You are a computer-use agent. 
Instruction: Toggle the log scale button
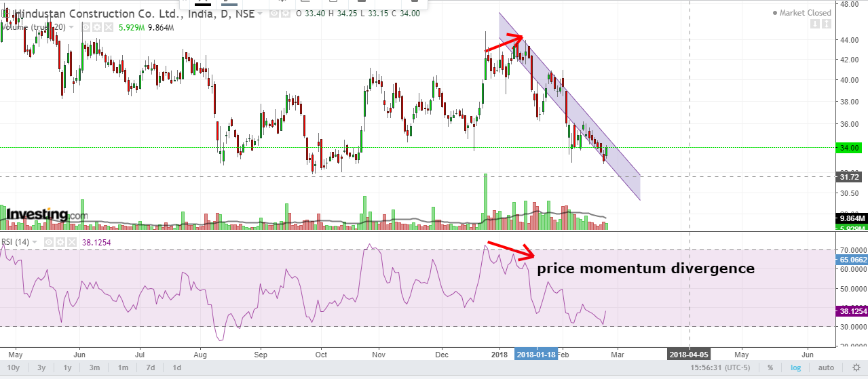(795, 367)
